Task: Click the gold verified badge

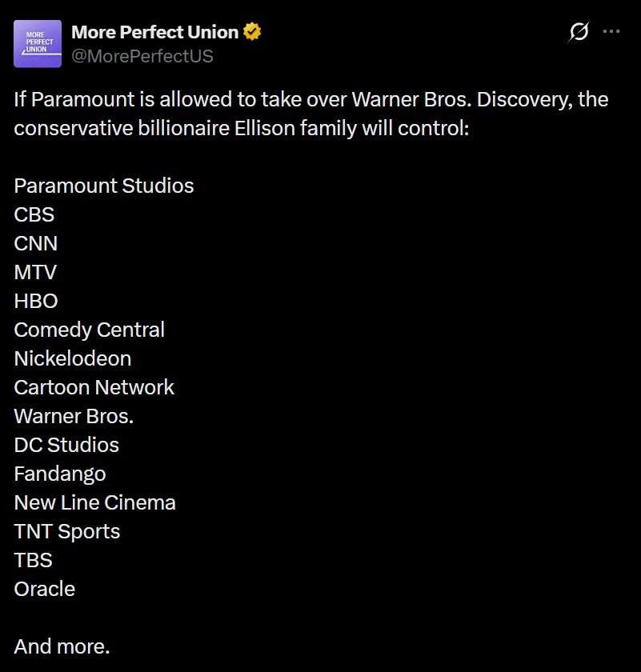Action: [x=253, y=33]
